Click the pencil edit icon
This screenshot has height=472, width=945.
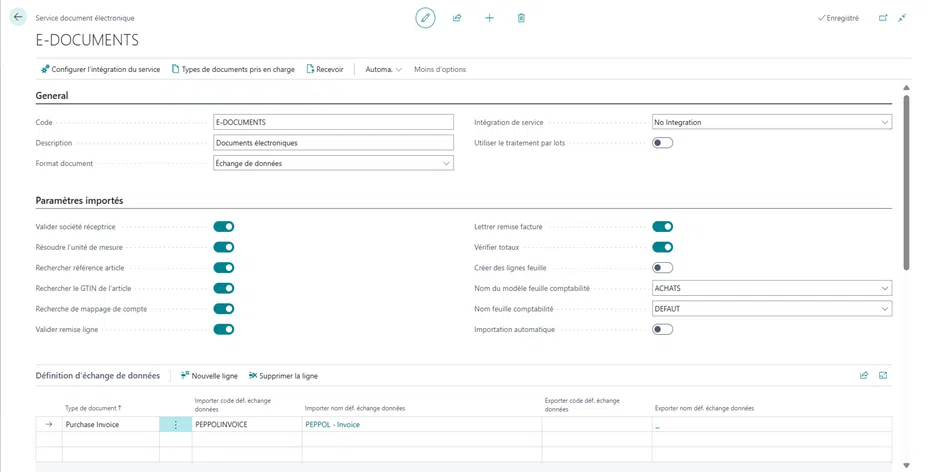coord(425,18)
